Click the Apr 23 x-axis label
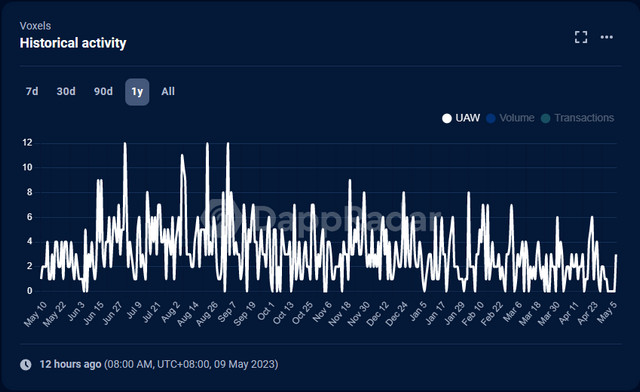The height and width of the screenshot is (392, 640). coord(588,313)
